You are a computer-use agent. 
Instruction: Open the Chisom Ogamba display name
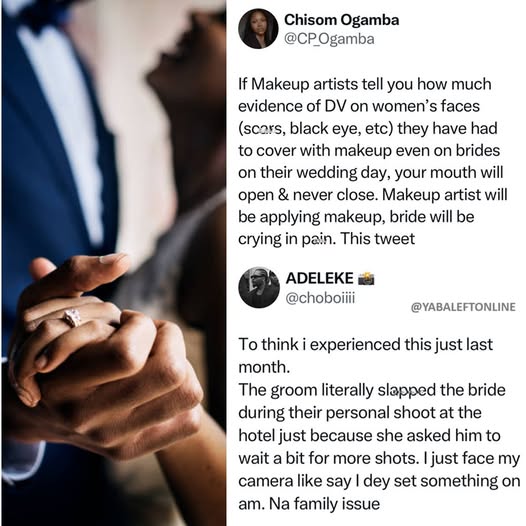click(341, 20)
